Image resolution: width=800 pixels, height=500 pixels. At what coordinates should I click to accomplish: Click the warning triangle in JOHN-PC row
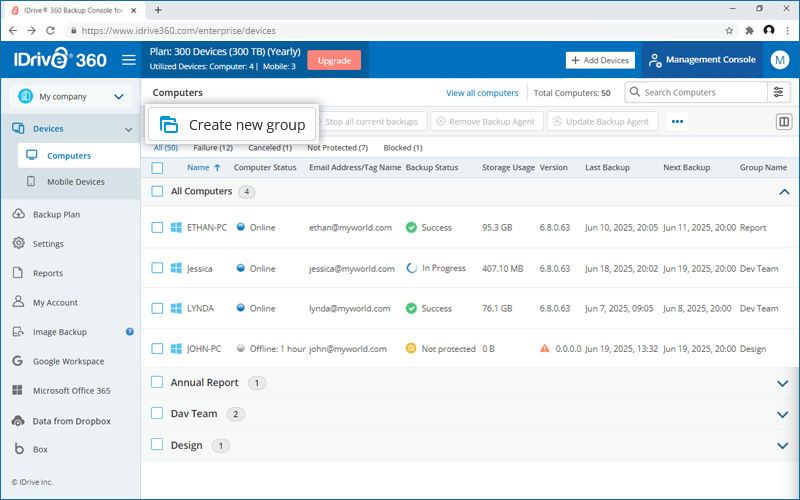pyautogui.click(x=545, y=348)
